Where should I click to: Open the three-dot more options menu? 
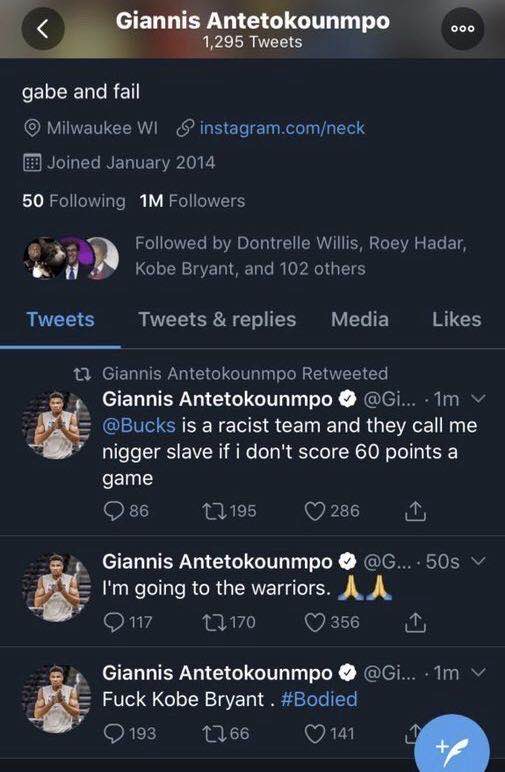[x=463, y=28]
